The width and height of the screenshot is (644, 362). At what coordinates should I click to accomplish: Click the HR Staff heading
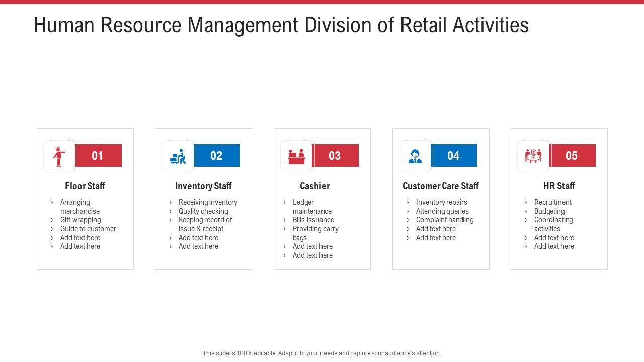(x=559, y=186)
